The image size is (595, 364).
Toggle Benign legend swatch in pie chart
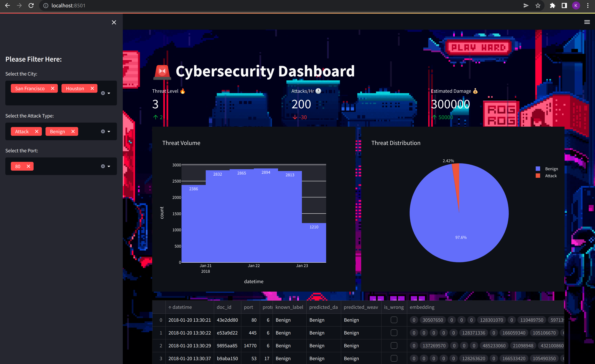pyautogui.click(x=538, y=169)
